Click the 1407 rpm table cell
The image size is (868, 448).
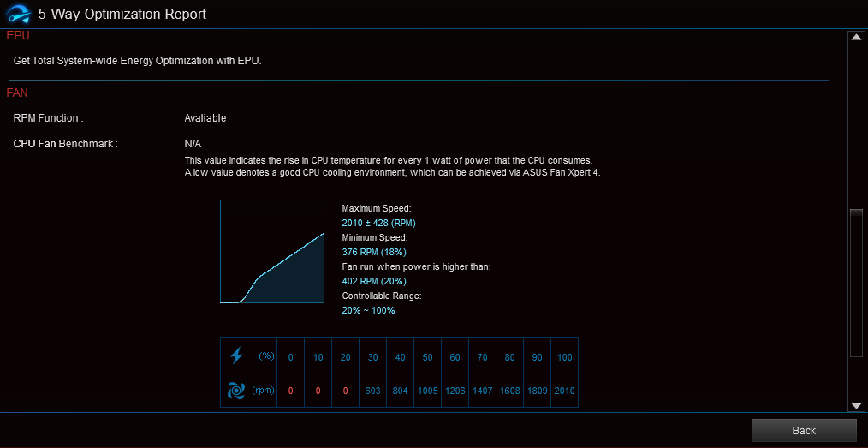(x=482, y=391)
